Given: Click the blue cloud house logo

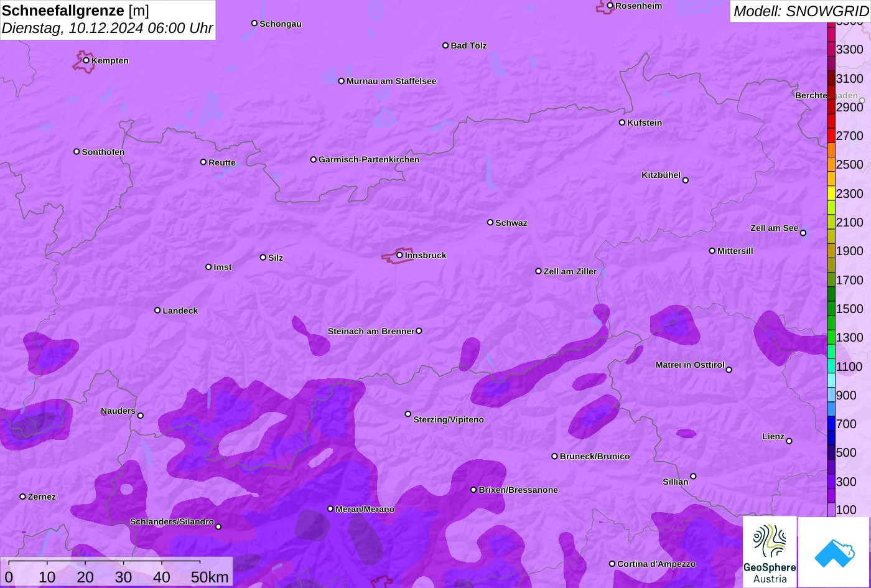Looking at the screenshot, I should (834, 552).
